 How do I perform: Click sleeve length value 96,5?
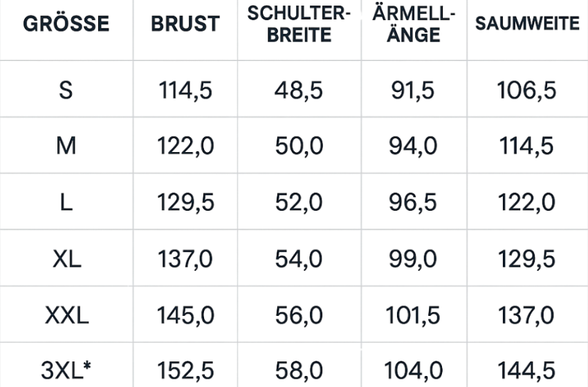click(x=413, y=202)
